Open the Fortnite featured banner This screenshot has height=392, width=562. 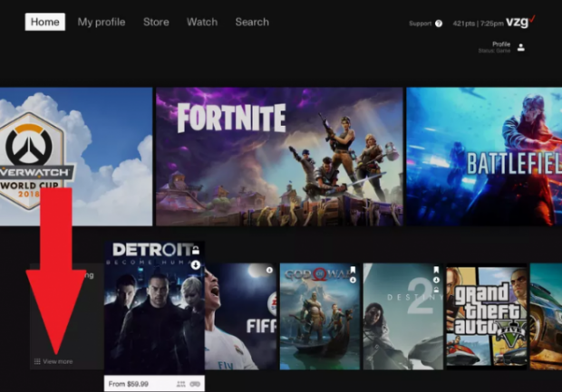pos(279,157)
